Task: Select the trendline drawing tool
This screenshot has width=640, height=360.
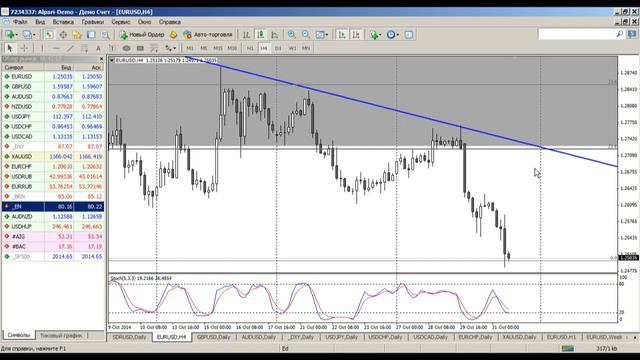Action: 70,48
